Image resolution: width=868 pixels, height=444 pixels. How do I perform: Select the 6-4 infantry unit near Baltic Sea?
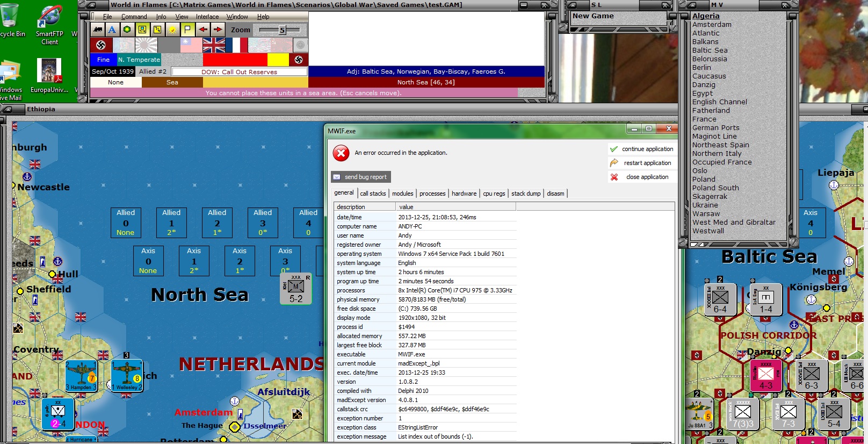(720, 299)
